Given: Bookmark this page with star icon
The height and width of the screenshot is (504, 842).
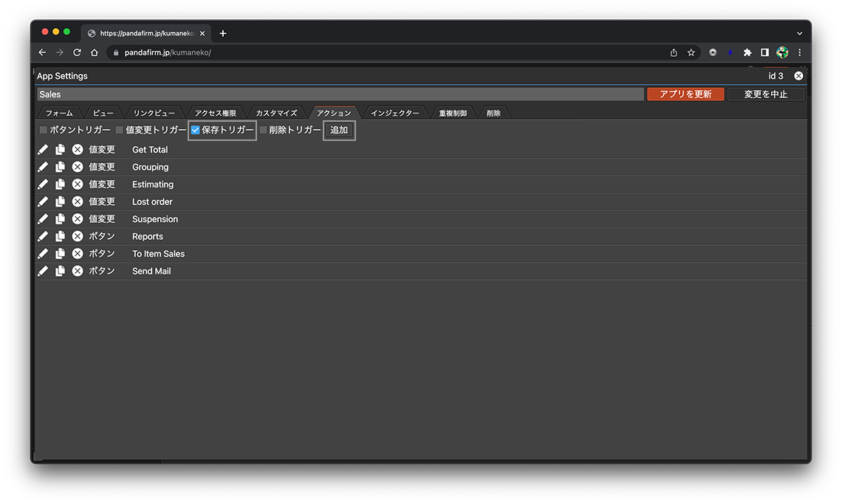Looking at the screenshot, I should [x=691, y=52].
